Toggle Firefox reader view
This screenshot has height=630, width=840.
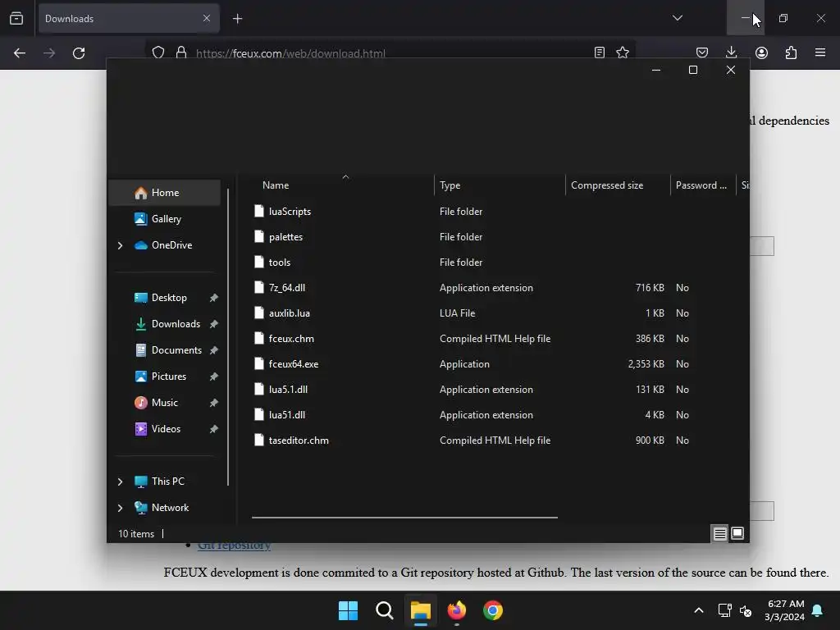pyautogui.click(x=600, y=52)
